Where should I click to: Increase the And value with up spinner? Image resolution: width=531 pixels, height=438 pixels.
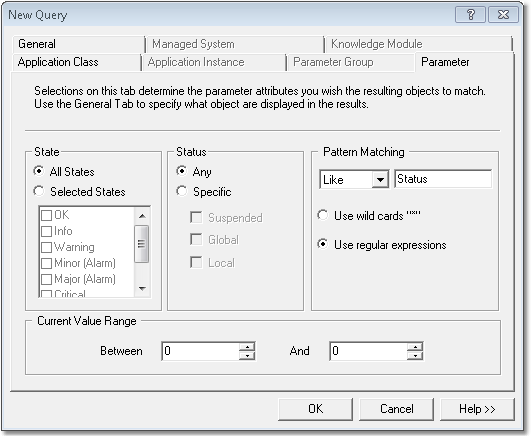tap(415, 347)
